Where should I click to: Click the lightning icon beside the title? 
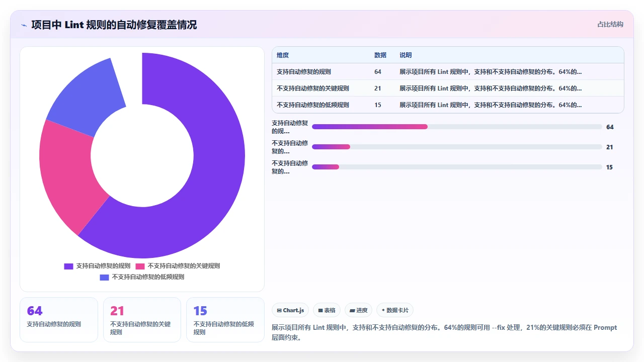[24, 25]
